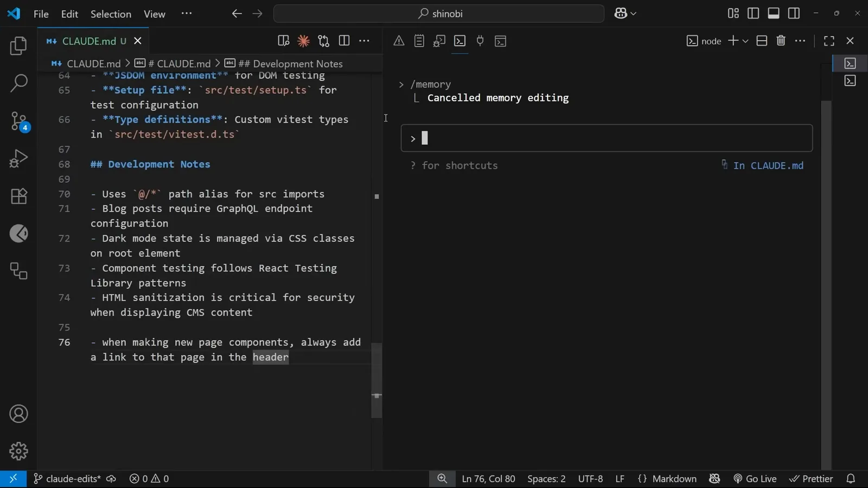This screenshot has width=868, height=488.
Task: Change file encoding UTF-8
Action: 590,479
